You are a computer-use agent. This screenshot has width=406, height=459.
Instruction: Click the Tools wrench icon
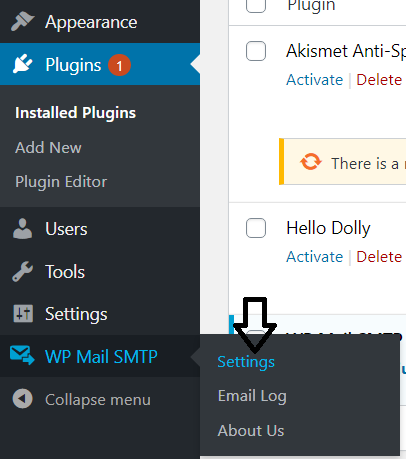[x=22, y=272]
